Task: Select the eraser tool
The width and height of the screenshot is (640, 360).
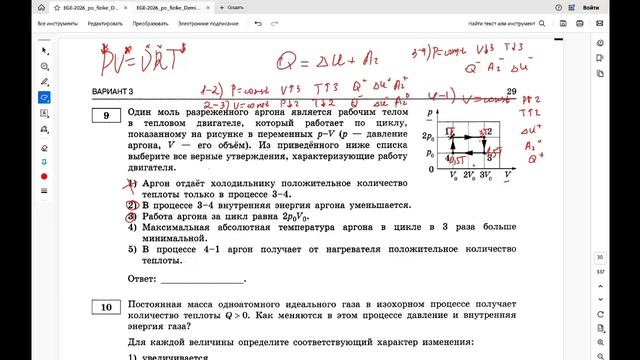Action: [44, 148]
